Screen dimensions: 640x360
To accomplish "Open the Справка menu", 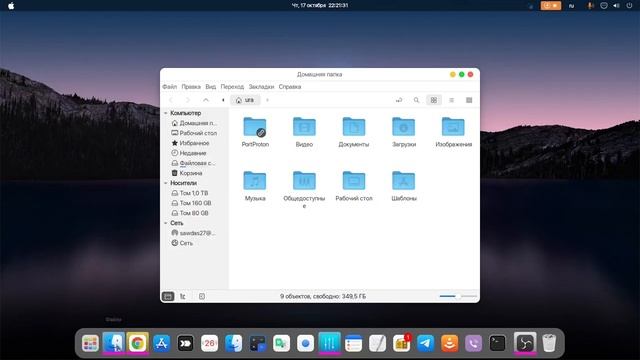I will click(290, 87).
